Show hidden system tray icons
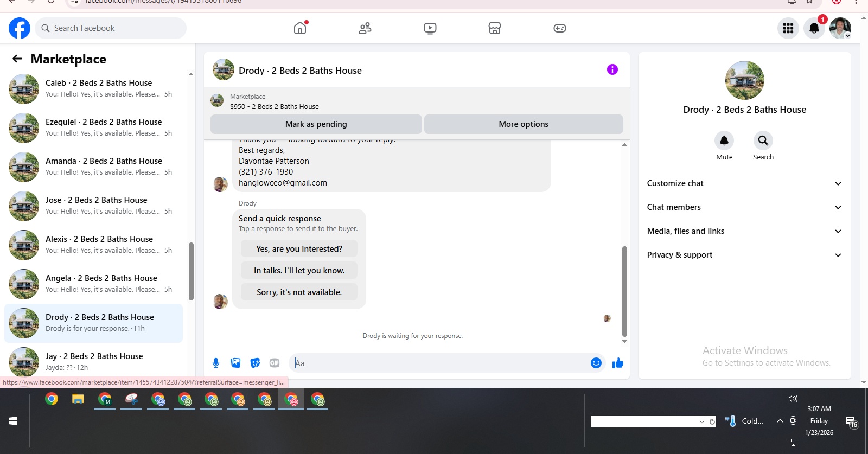Image resolution: width=868 pixels, height=454 pixels. (x=780, y=421)
